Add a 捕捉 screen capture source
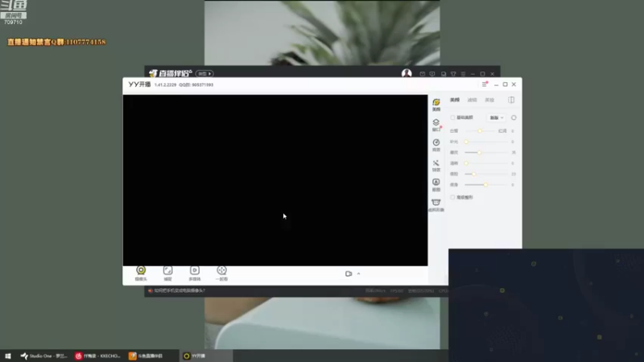The height and width of the screenshot is (362, 644). pos(167,273)
